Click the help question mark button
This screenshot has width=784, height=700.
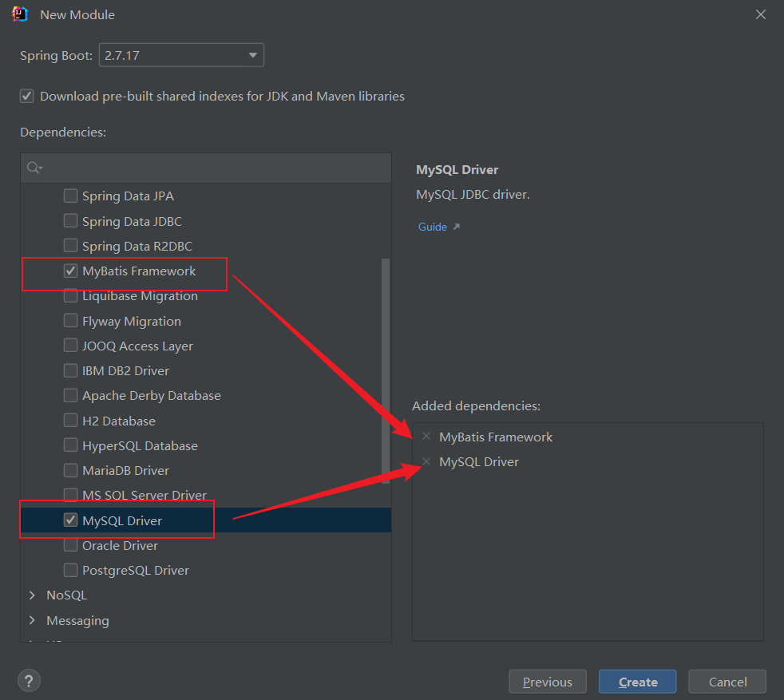point(29,681)
